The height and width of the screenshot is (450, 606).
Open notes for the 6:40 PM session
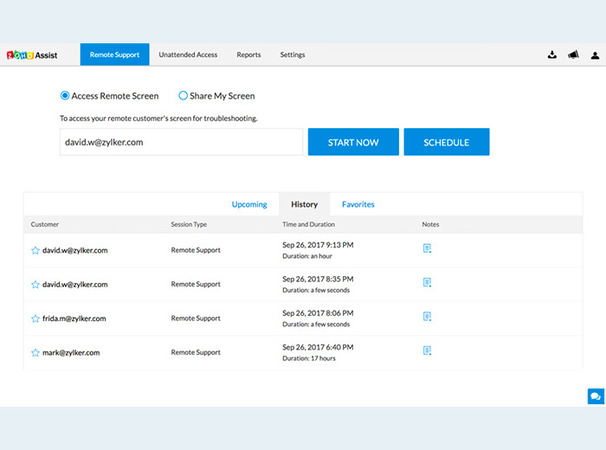coord(427,350)
